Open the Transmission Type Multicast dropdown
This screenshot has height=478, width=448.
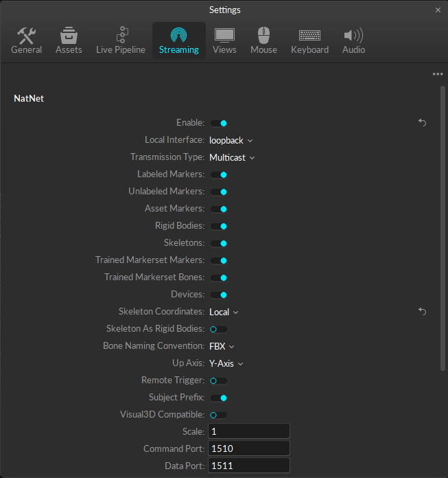pos(232,157)
